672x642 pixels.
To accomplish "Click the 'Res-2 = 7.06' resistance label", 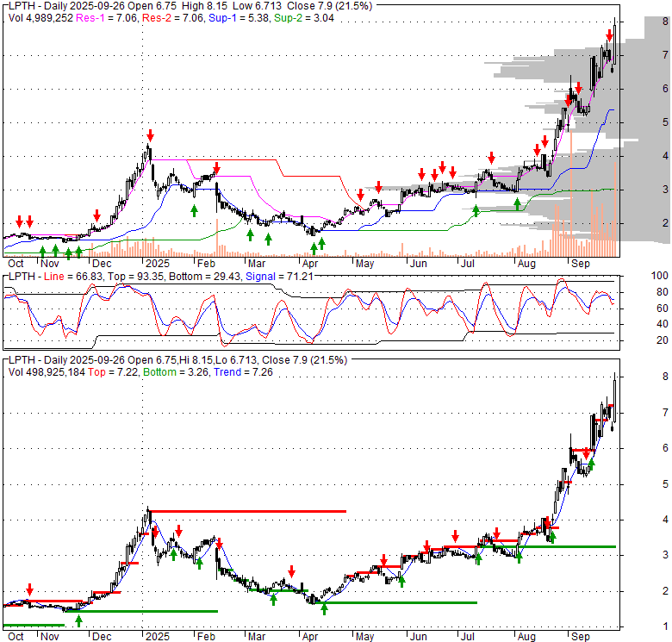I will (172, 18).
